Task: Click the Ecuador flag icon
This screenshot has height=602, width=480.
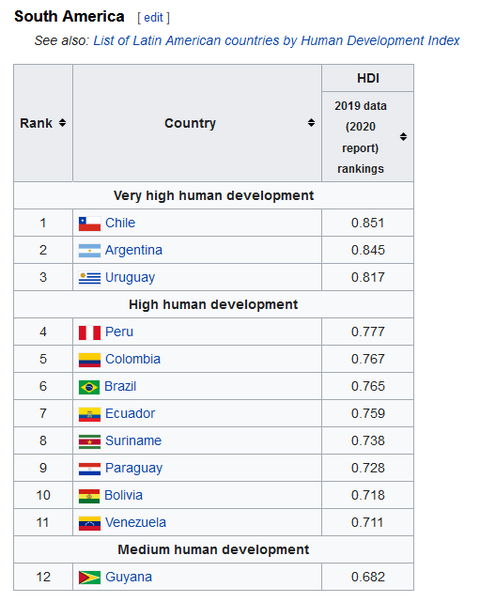Action: (89, 414)
